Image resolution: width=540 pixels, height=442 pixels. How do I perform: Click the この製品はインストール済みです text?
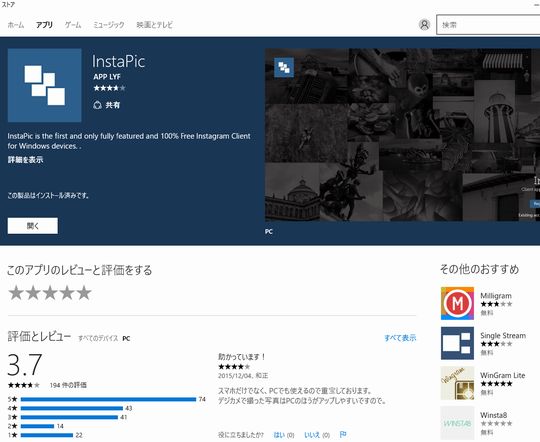(49, 195)
